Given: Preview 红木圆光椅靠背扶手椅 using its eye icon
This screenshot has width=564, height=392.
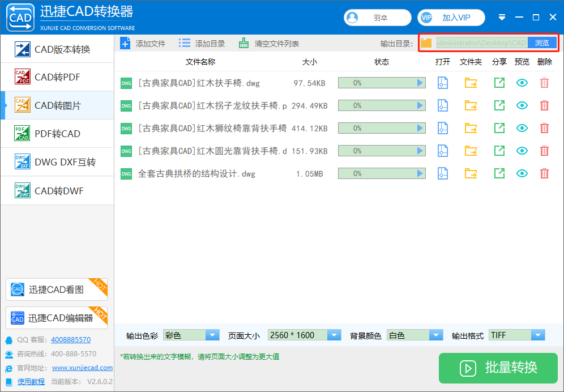Looking at the screenshot, I should (522, 151).
